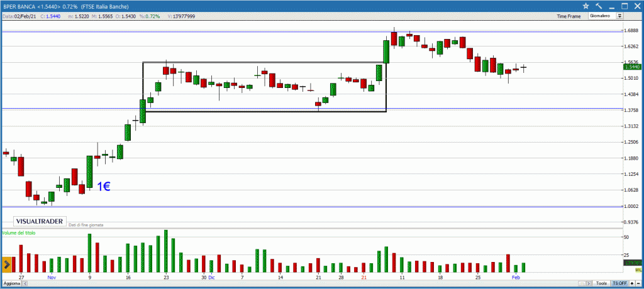
Task: Click the 0.9376 price axis label
Action: point(633,222)
